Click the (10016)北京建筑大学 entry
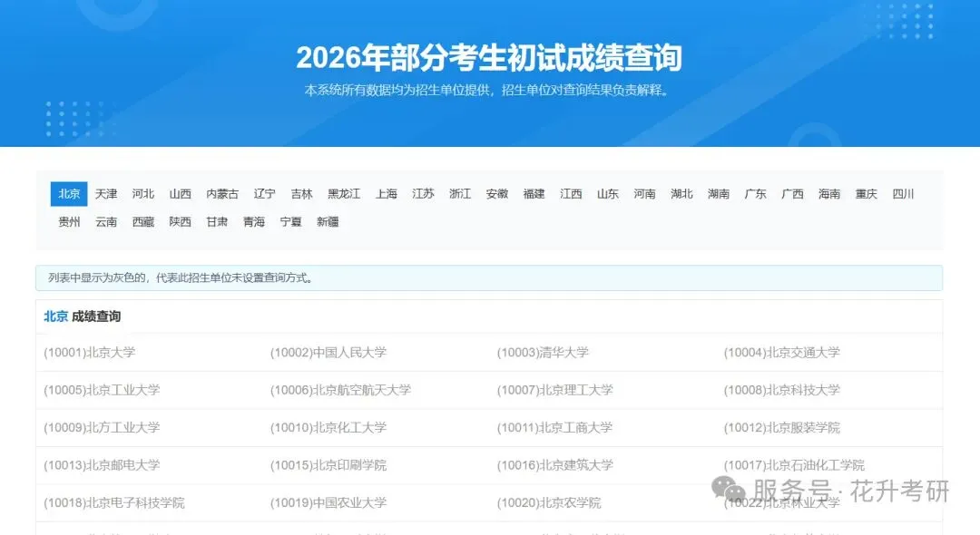 [555, 465]
